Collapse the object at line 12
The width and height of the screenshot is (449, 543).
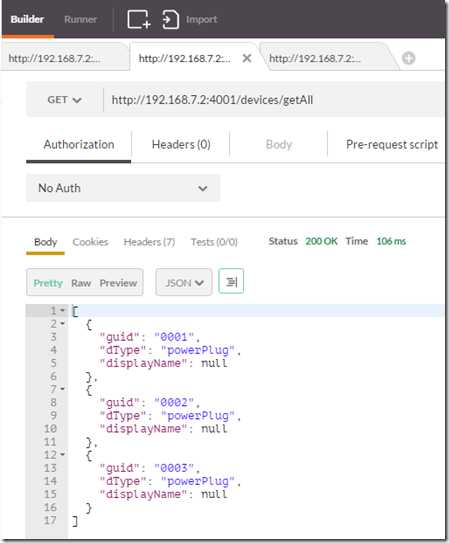[x=62, y=454]
